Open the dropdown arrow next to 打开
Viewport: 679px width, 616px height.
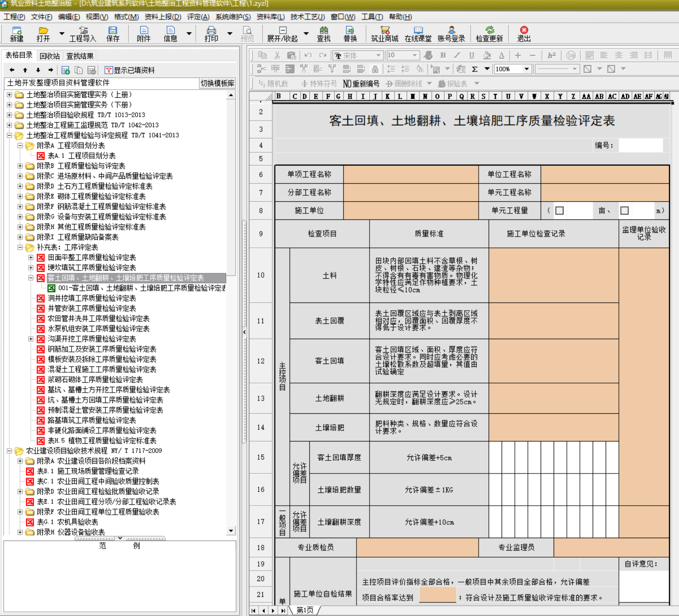coord(62,34)
